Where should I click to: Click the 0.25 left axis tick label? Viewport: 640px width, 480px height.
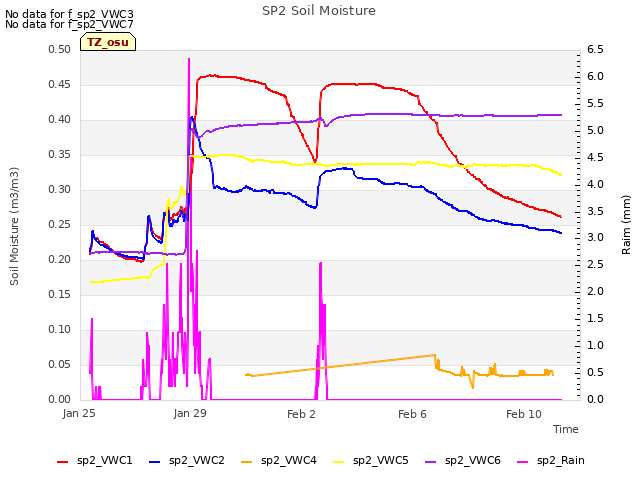60,224
